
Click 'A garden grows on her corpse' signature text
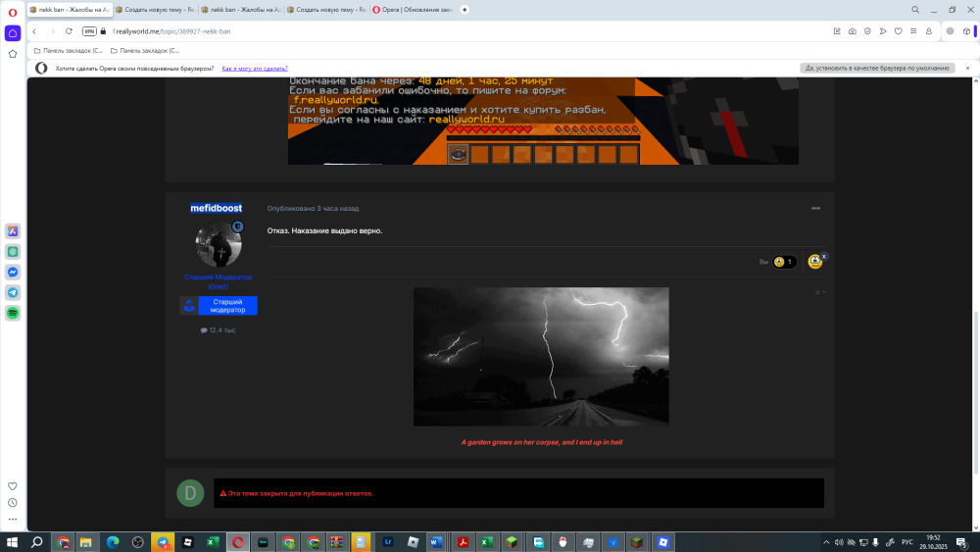click(x=541, y=442)
